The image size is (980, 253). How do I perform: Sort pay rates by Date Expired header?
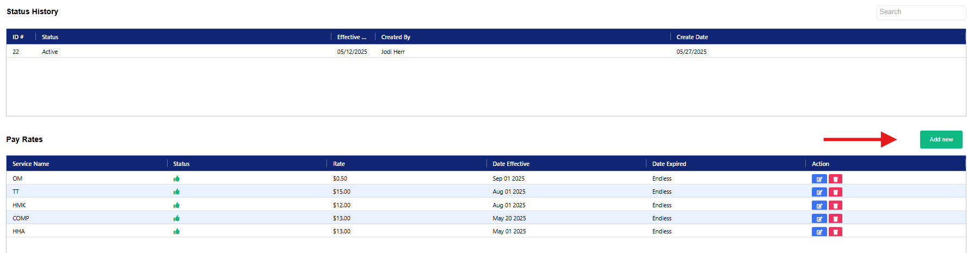[x=669, y=164]
